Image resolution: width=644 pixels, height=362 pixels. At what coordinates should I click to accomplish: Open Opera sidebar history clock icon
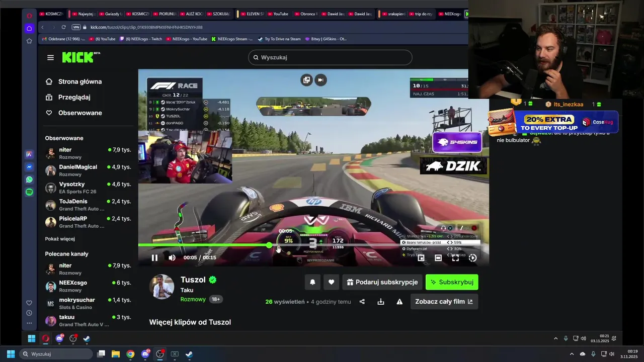click(29, 313)
